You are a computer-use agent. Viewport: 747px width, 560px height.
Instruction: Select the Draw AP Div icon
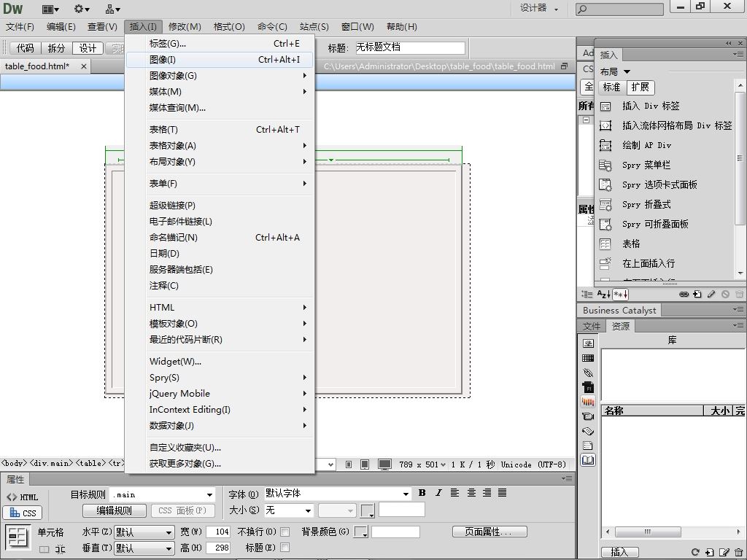pos(605,145)
